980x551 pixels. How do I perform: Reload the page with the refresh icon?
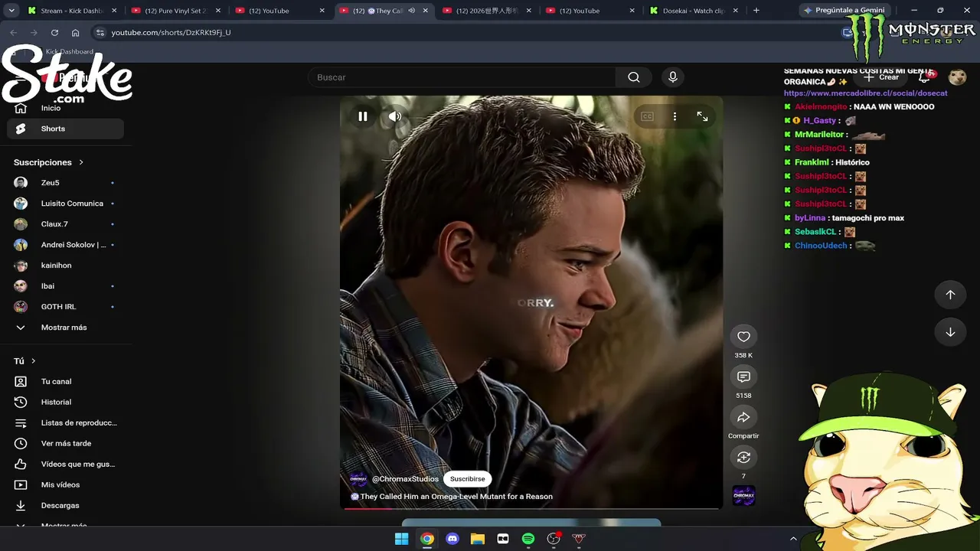tap(54, 33)
